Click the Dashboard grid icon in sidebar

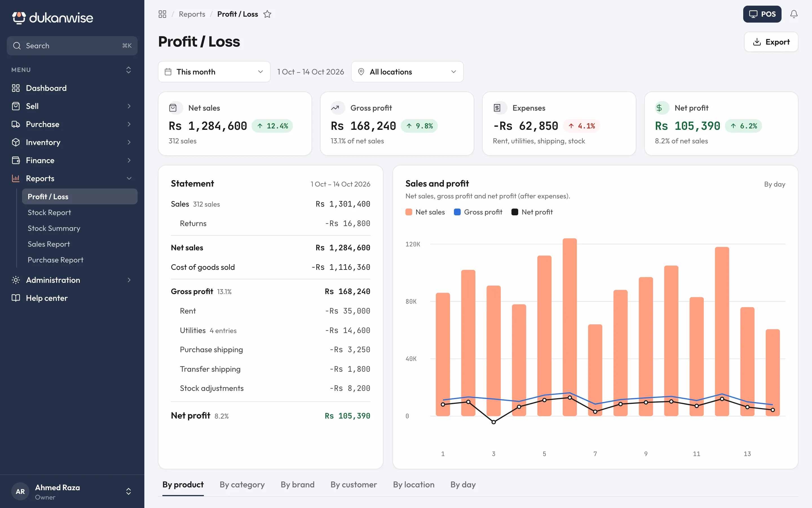[x=16, y=88]
